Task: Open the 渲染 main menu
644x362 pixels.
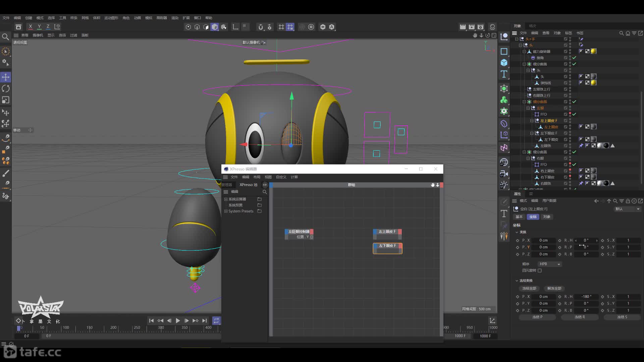Action: tap(175, 18)
